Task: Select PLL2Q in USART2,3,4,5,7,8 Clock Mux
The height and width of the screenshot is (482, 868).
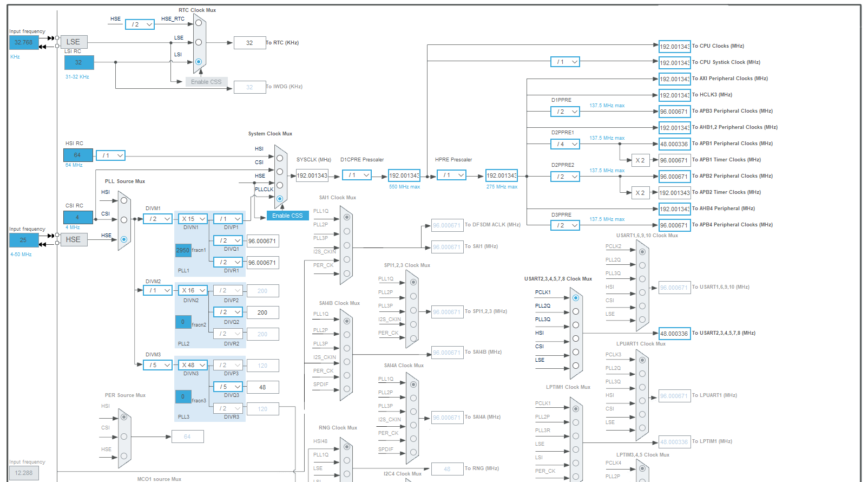Action: (576, 311)
